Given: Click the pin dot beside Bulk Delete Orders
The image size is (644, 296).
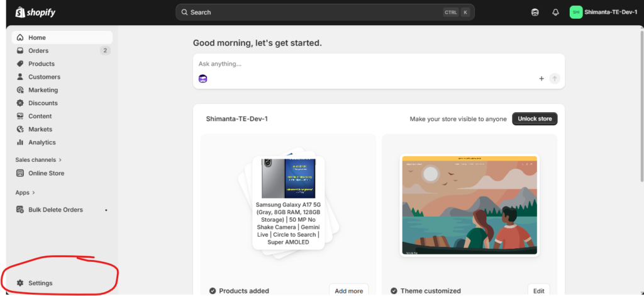Looking at the screenshot, I should (106, 210).
